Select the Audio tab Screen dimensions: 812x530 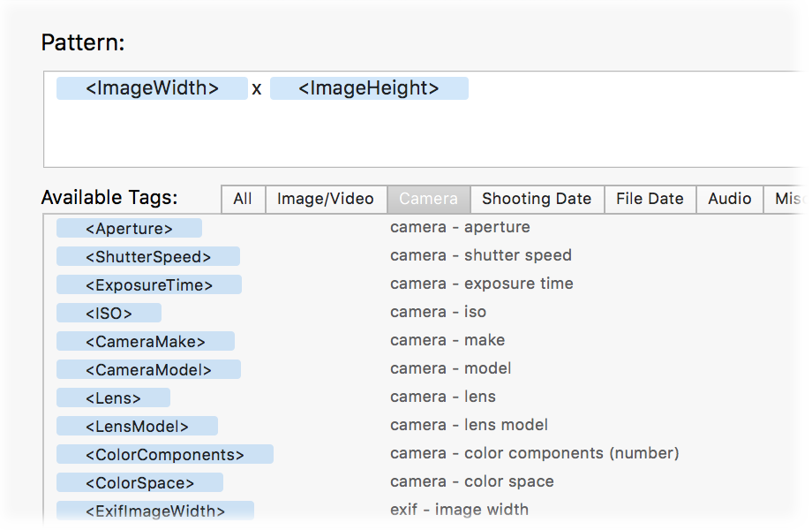730,199
